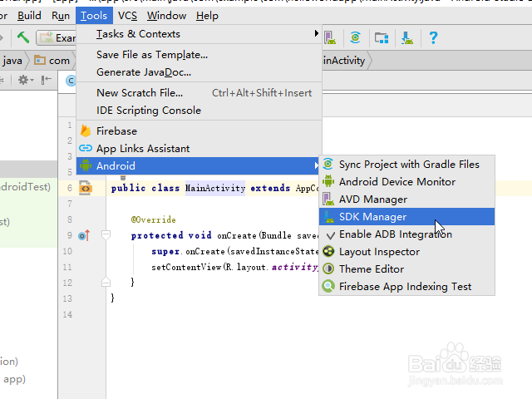Click the class file tab icon
The width and height of the screenshot is (532, 399).
click(71, 81)
